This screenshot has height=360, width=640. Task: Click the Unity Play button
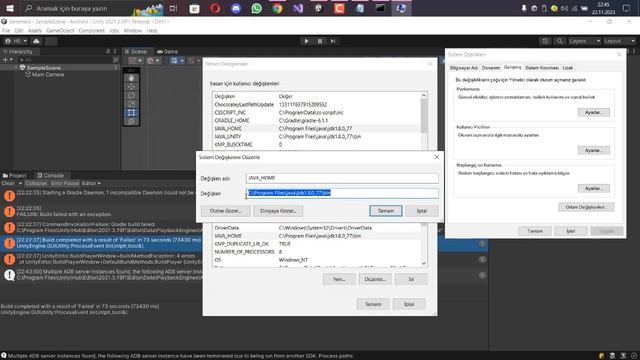307,41
